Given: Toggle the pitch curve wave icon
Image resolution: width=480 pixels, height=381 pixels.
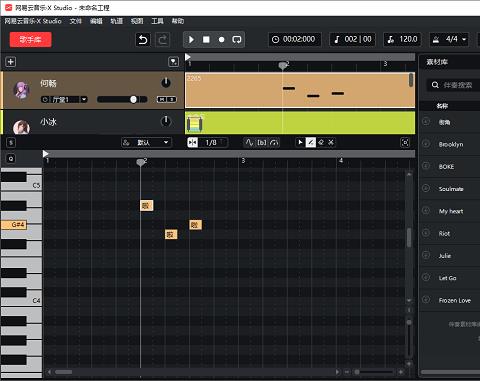Looking at the screenshot, I should (x=249, y=143).
